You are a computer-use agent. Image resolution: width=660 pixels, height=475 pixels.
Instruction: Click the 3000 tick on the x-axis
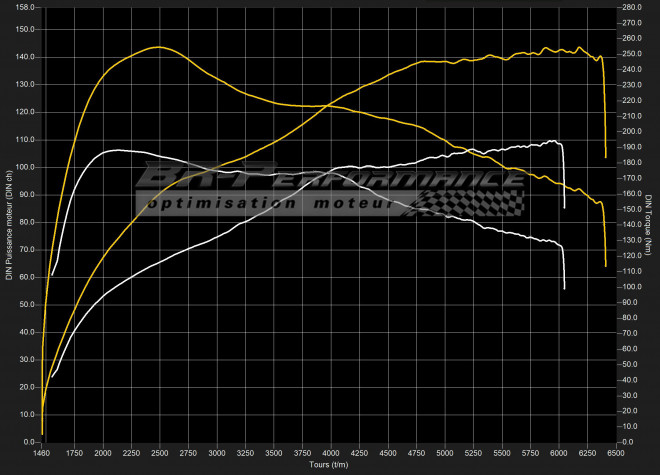216,453
